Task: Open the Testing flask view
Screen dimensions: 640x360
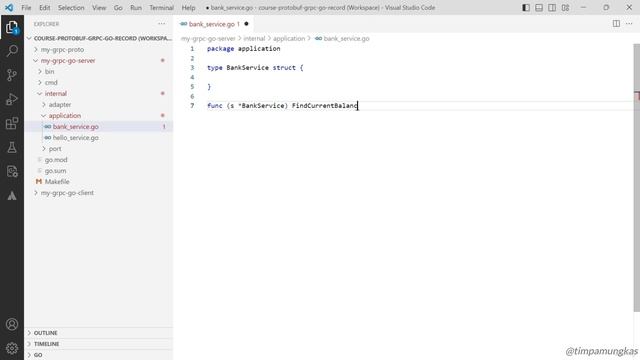Action: click(12, 147)
